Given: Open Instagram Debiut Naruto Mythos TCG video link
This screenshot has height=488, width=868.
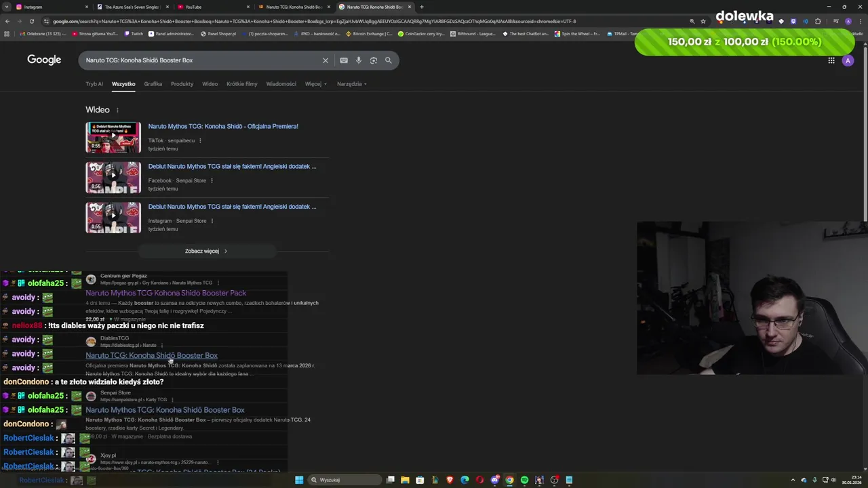Looking at the screenshot, I should [x=232, y=207].
